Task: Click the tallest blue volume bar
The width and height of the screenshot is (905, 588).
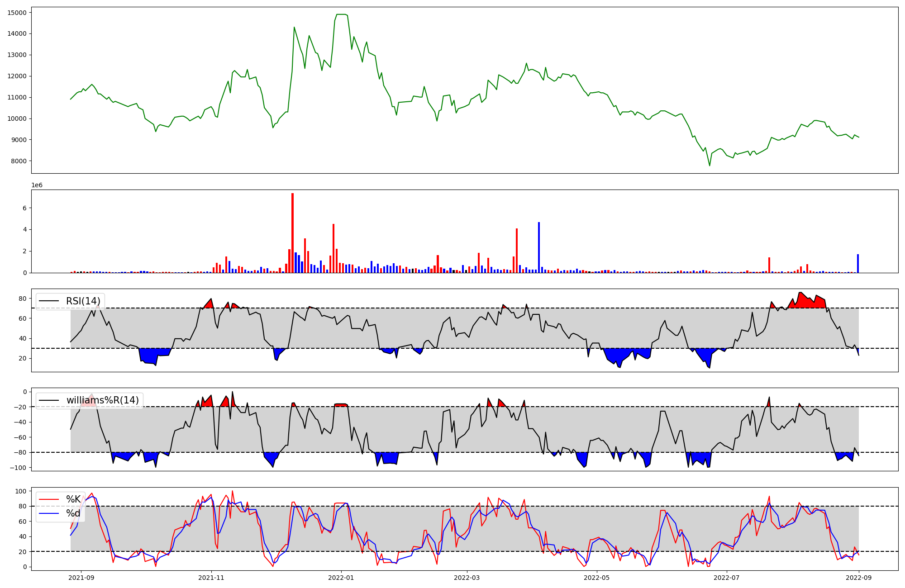Action: tap(538, 247)
